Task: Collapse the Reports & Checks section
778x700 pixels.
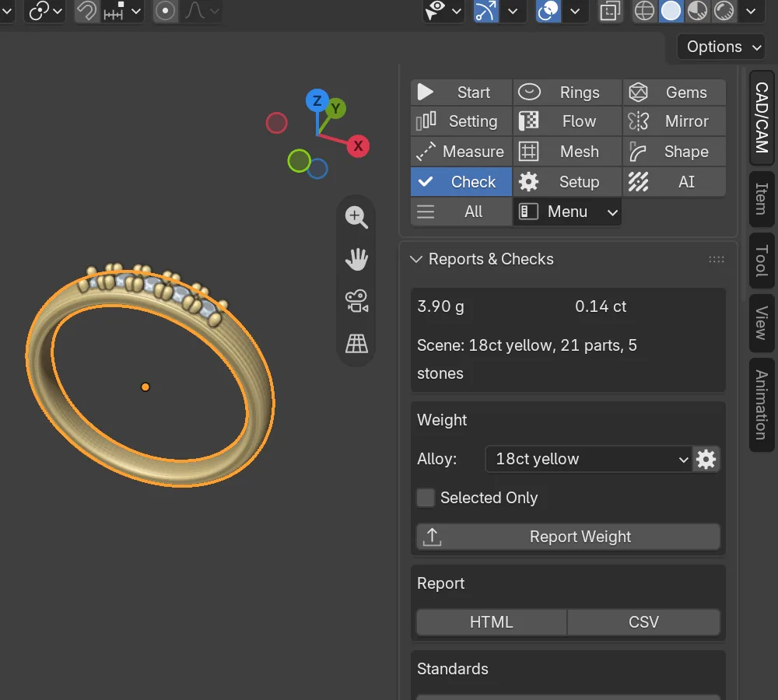Action: 415,259
